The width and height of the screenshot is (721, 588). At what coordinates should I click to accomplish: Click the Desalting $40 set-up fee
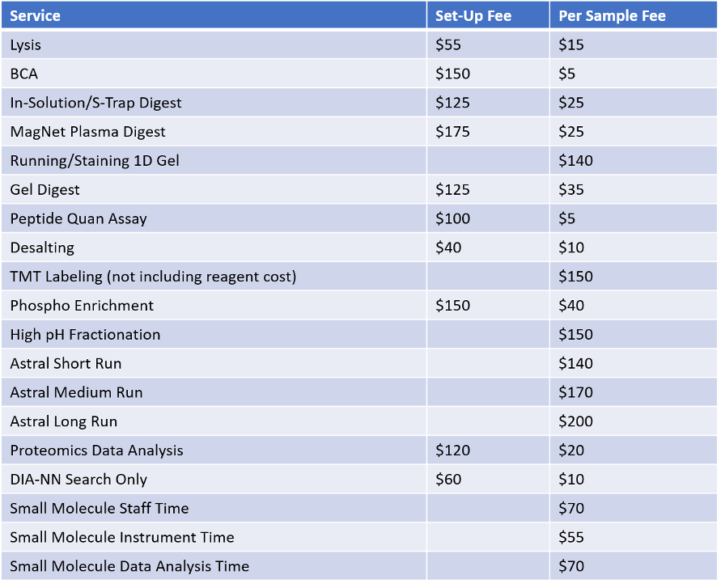tap(449, 247)
